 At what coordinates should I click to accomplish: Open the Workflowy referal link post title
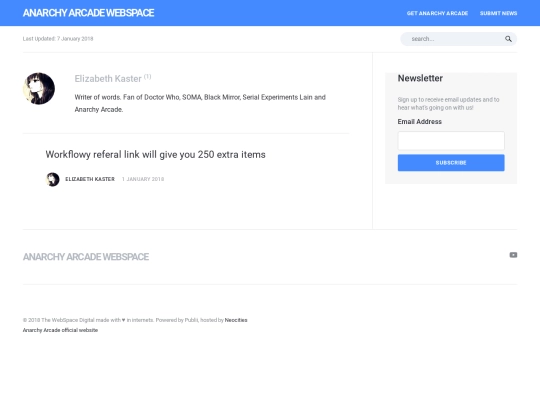click(156, 155)
